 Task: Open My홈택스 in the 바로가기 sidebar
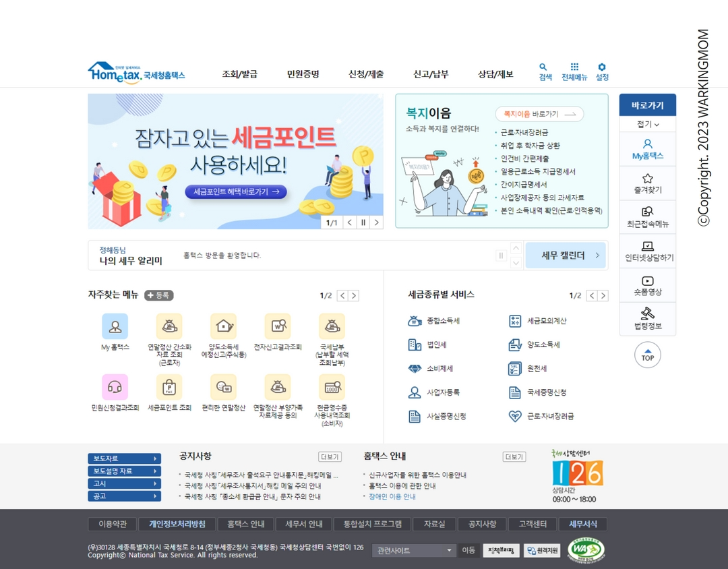coord(648,149)
